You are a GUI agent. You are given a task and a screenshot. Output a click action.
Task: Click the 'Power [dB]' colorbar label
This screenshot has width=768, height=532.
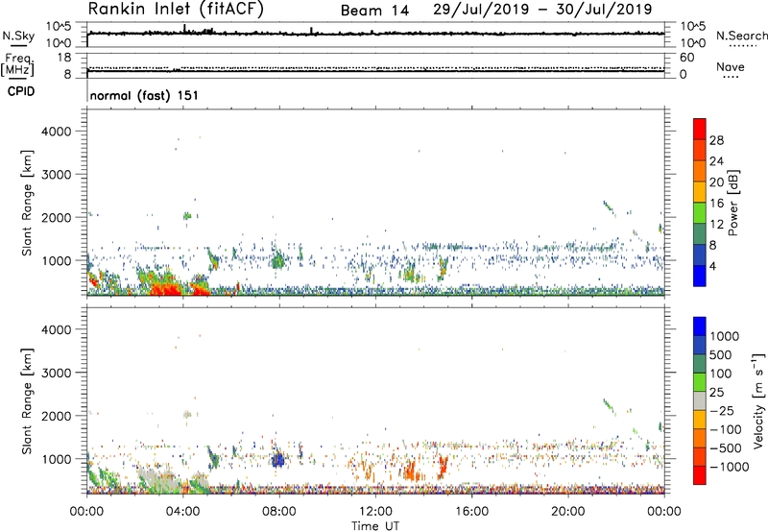click(x=733, y=203)
